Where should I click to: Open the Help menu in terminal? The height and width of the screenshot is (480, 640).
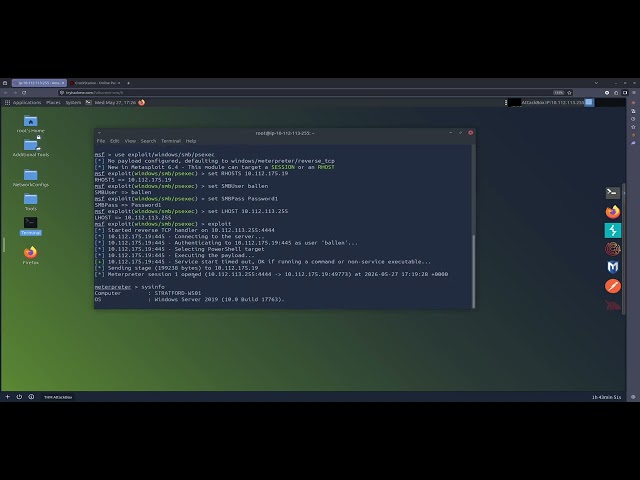pos(191,141)
